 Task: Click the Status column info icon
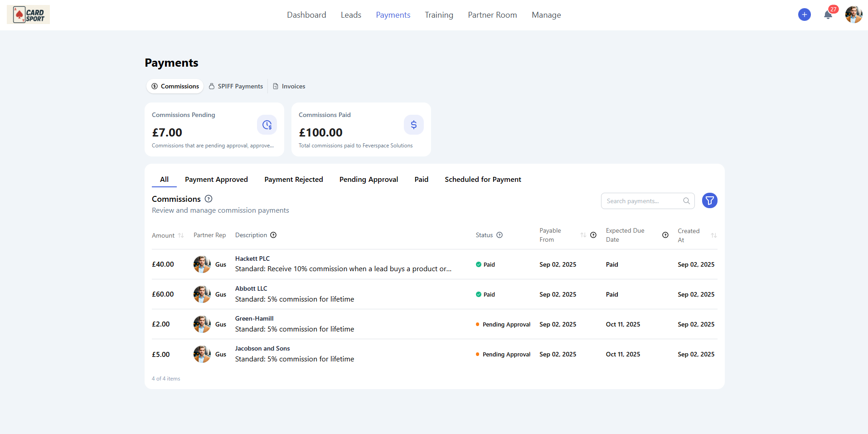click(499, 235)
